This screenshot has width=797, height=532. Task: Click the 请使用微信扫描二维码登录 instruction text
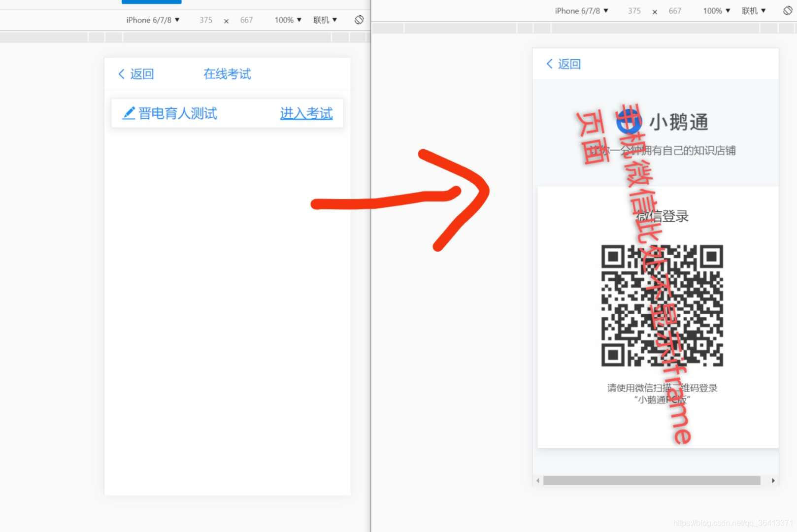(x=662, y=388)
